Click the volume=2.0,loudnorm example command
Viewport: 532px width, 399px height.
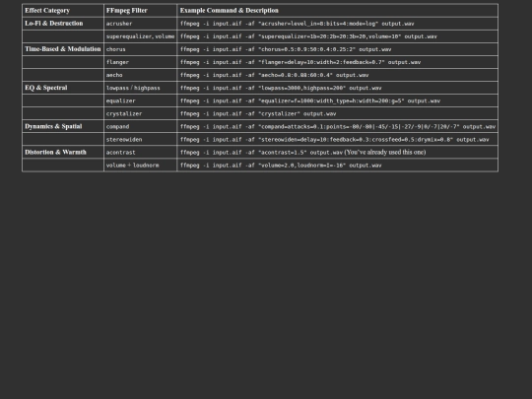[x=281, y=166]
